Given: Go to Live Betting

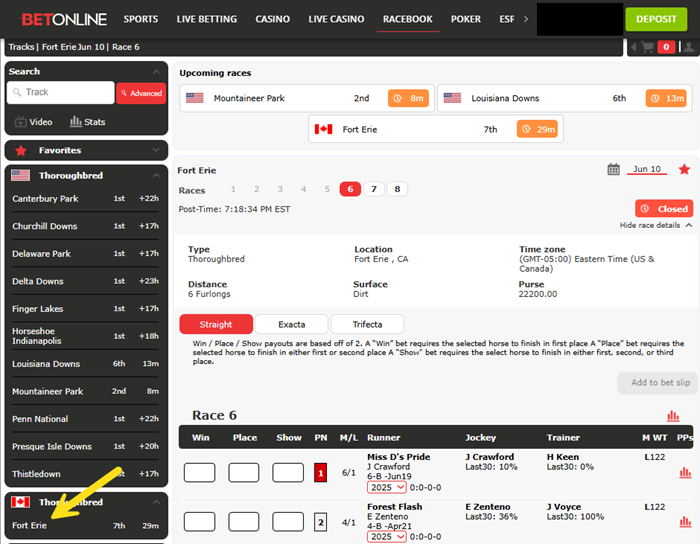Looking at the screenshot, I should [206, 19].
